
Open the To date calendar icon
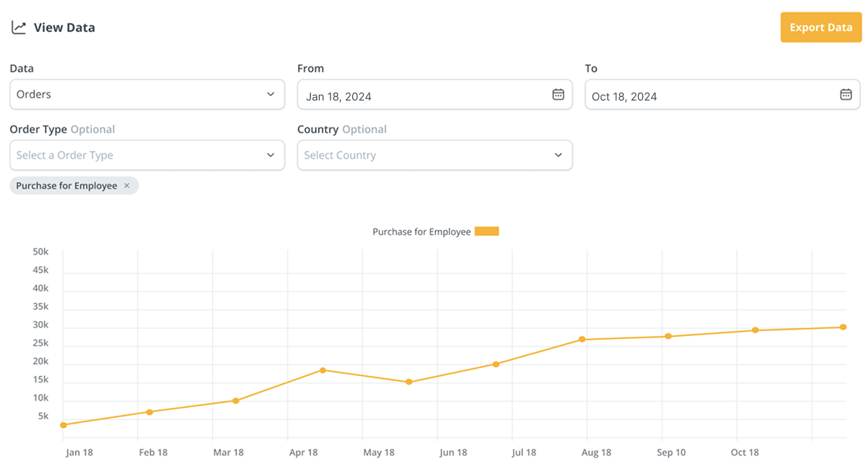pyautogui.click(x=846, y=95)
